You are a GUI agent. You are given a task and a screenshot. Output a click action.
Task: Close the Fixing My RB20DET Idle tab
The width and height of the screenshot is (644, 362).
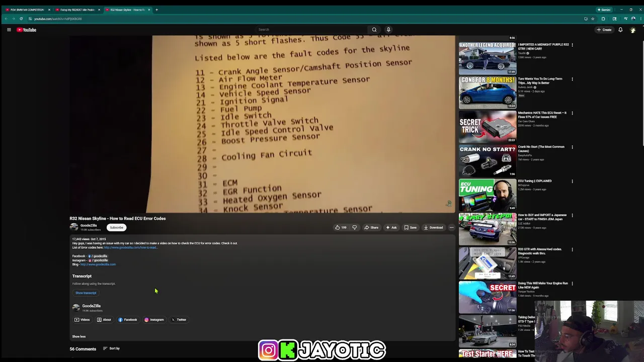click(99, 10)
